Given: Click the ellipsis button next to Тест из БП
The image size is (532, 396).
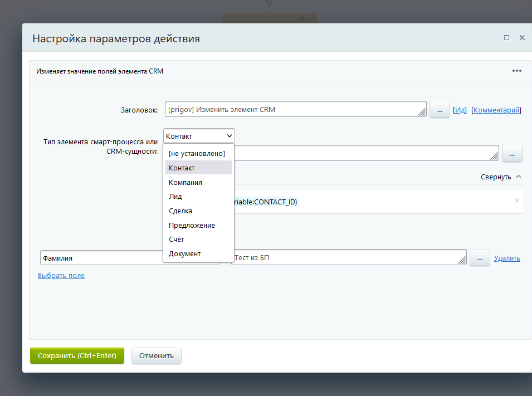Looking at the screenshot, I should coord(480,258).
